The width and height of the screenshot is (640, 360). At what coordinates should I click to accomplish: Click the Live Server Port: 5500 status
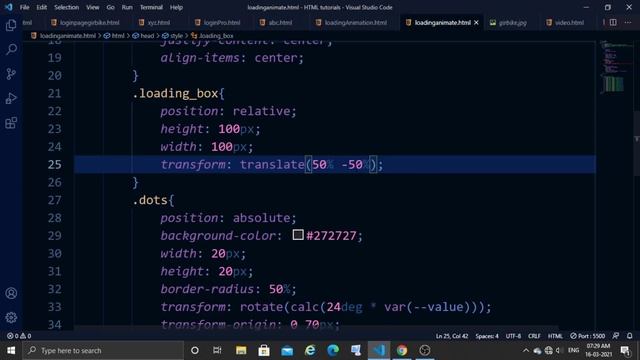coord(588,336)
